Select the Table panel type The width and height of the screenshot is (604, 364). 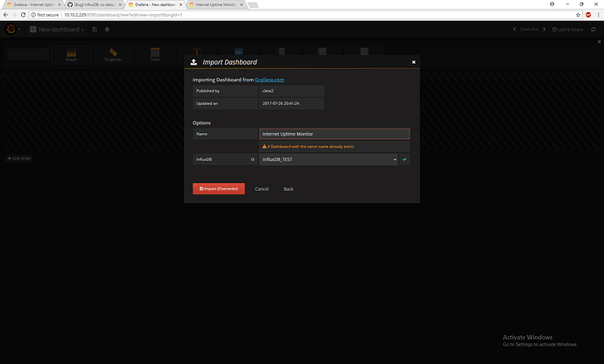click(x=155, y=54)
